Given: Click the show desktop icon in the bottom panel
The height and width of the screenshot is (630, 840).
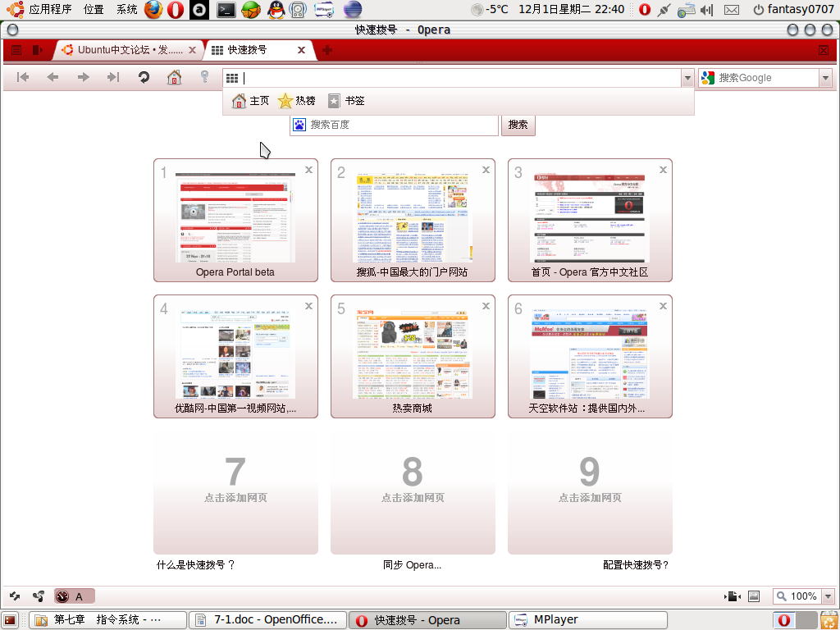Looking at the screenshot, I should 10,620.
